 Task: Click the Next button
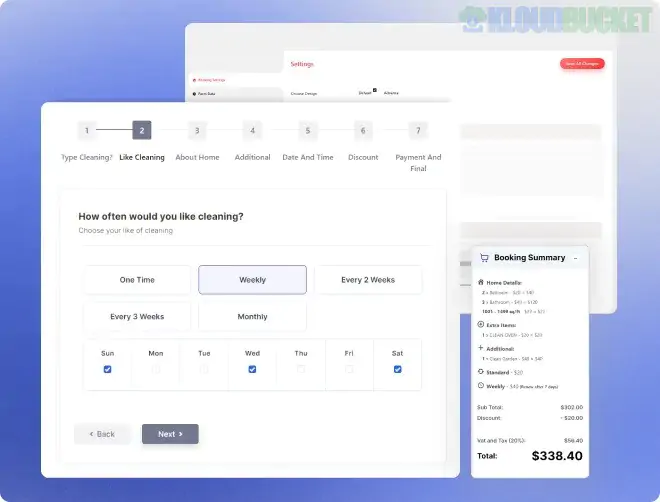pos(170,434)
